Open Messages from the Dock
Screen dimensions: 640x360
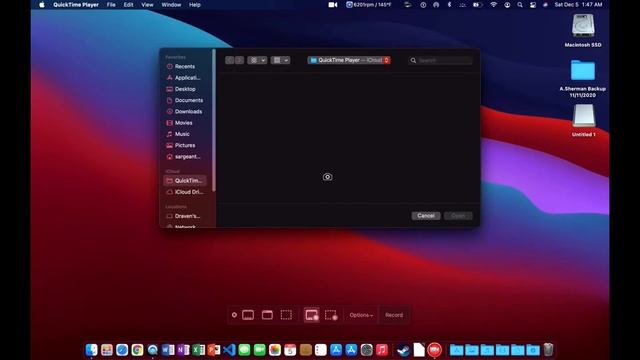pyautogui.click(x=244, y=350)
